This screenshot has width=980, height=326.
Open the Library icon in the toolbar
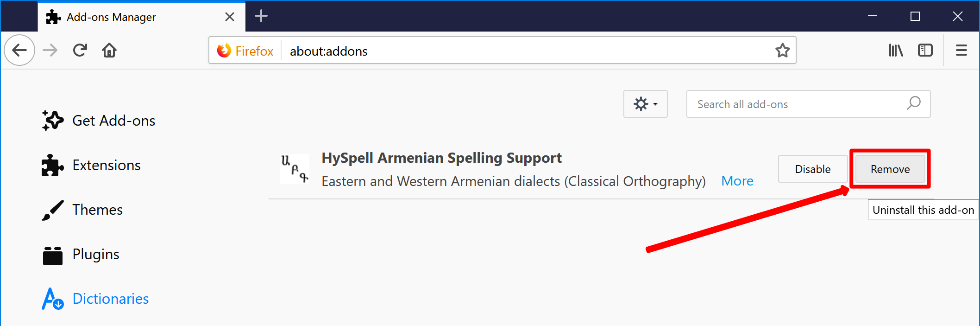(x=896, y=50)
